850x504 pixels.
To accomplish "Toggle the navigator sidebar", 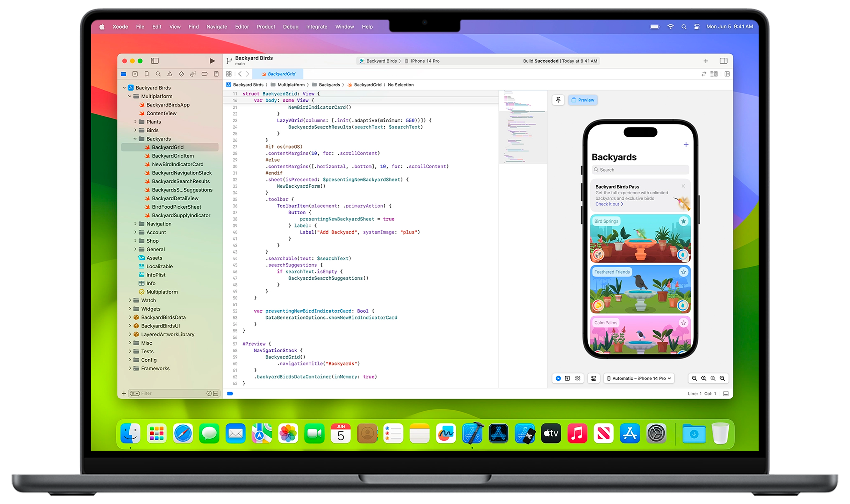I will [155, 61].
